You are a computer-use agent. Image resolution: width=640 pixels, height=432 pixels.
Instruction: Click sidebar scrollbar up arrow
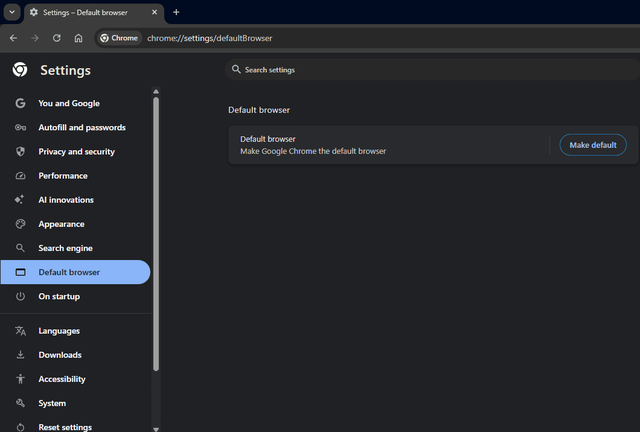point(156,91)
